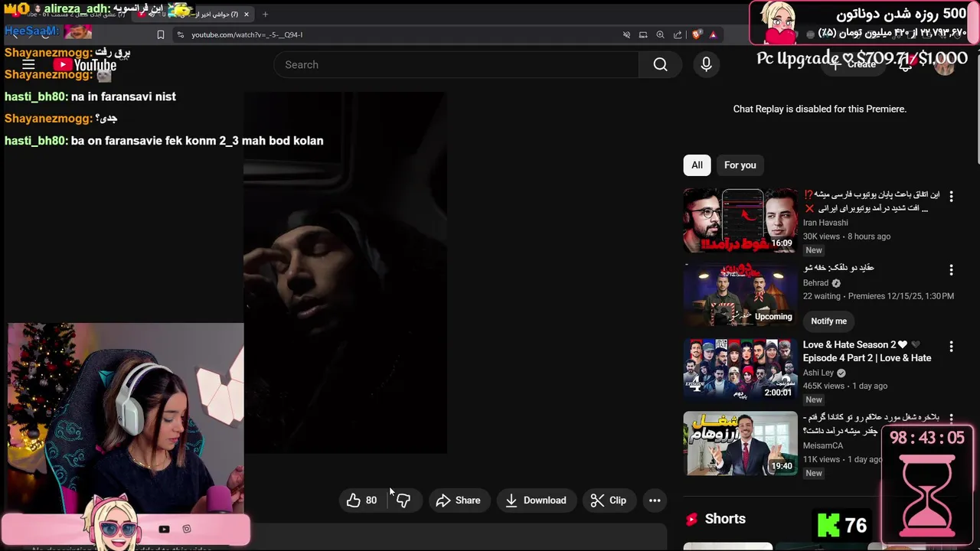Click the Brave Rewards triangle icon
The width and height of the screenshot is (980, 551).
[x=713, y=34]
